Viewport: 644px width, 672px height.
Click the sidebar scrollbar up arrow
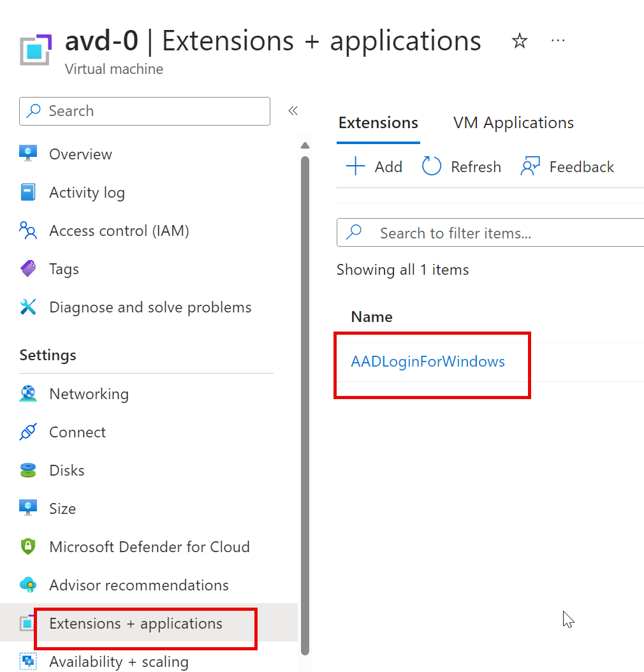point(305,146)
